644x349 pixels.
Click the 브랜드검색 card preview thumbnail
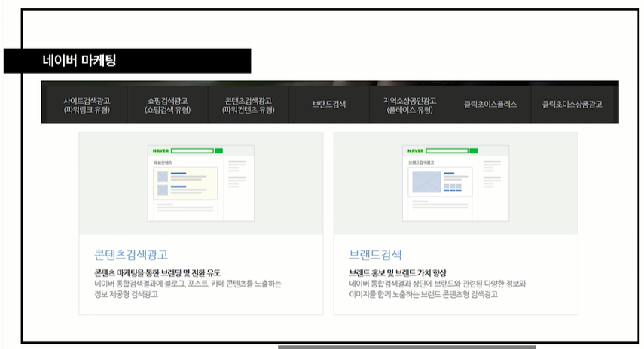(456, 183)
